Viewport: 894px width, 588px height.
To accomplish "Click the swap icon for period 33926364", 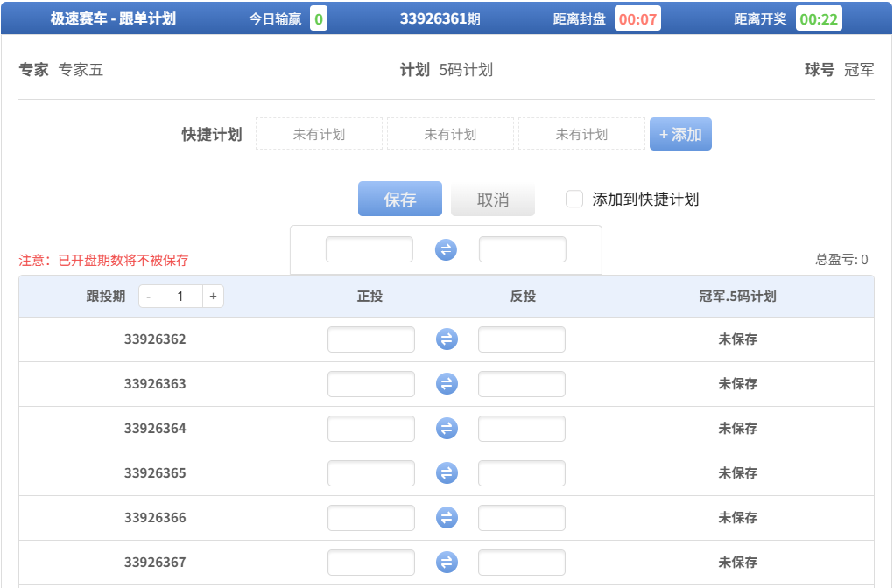I will [x=446, y=429].
